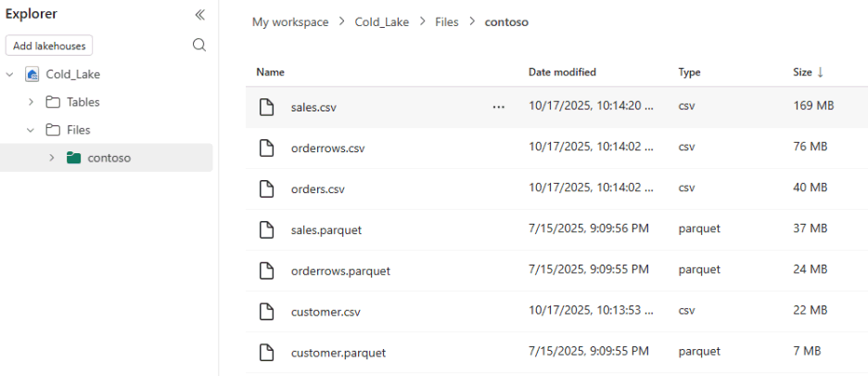Click the file icon beside customer.parquet
868x376 pixels.
267,353
